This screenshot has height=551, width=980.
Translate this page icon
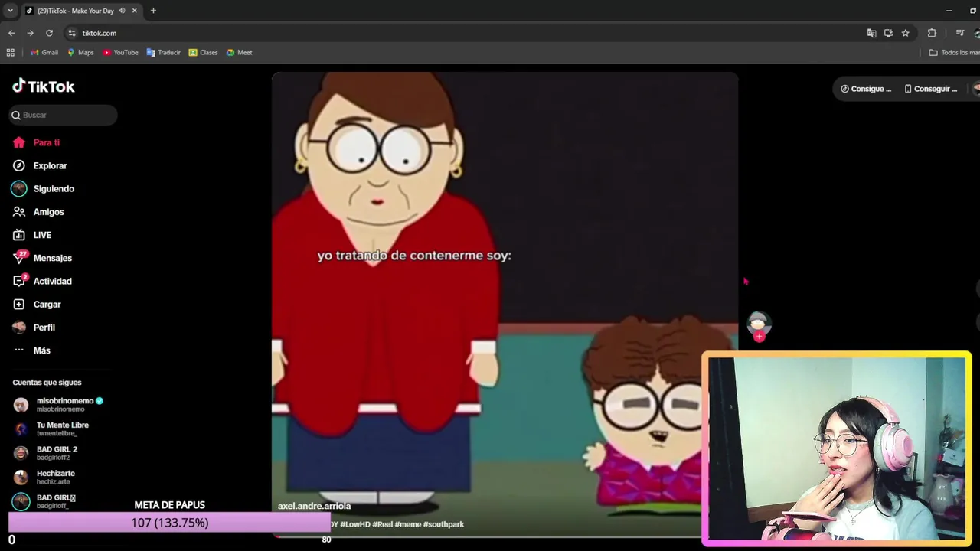[x=871, y=33]
